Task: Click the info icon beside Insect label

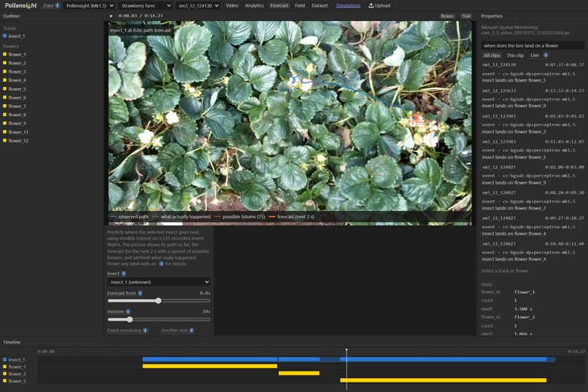Action: [124, 274]
